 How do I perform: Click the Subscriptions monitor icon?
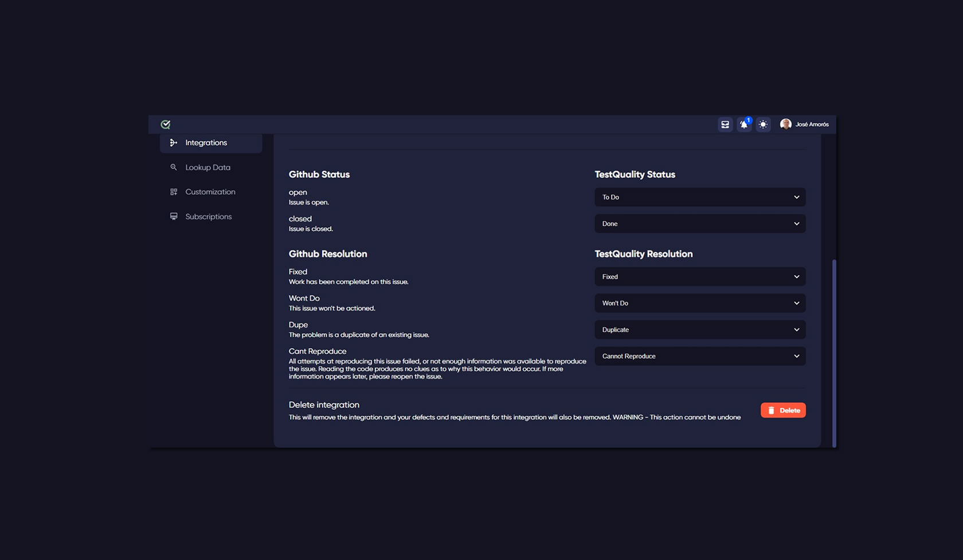click(x=174, y=216)
